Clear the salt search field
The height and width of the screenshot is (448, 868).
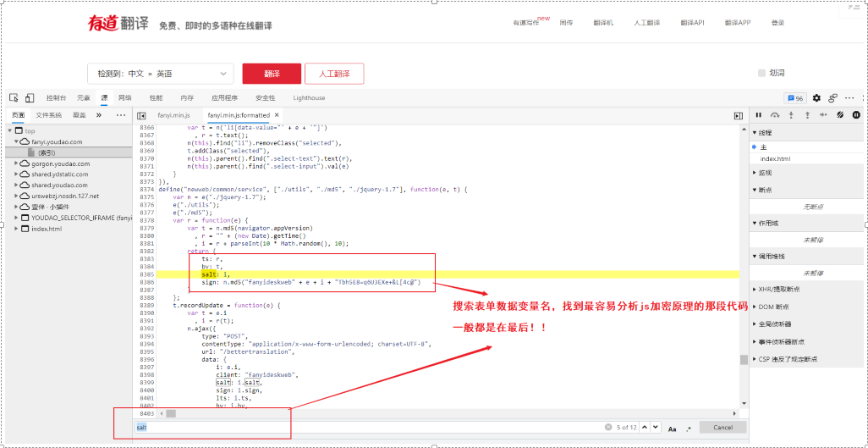tap(607, 427)
